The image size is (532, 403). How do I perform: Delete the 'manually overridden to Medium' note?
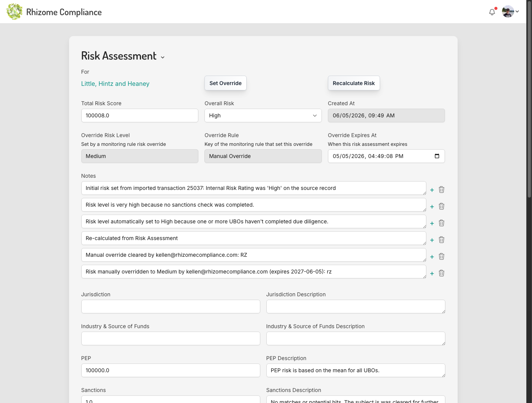coord(442,273)
